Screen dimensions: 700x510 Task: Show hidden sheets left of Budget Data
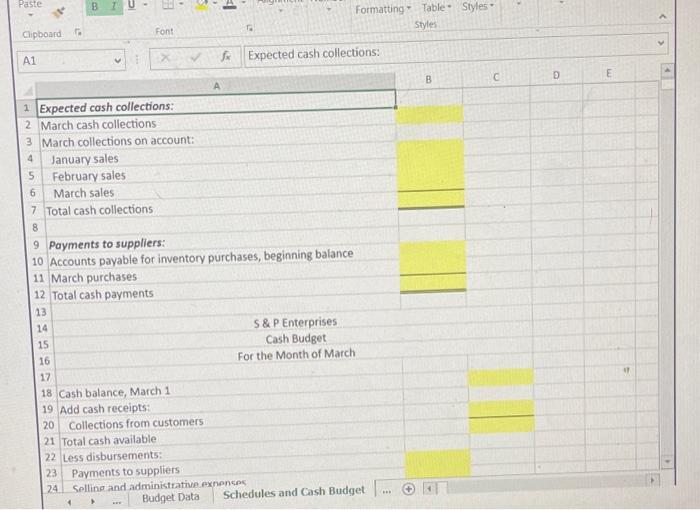point(117,502)
